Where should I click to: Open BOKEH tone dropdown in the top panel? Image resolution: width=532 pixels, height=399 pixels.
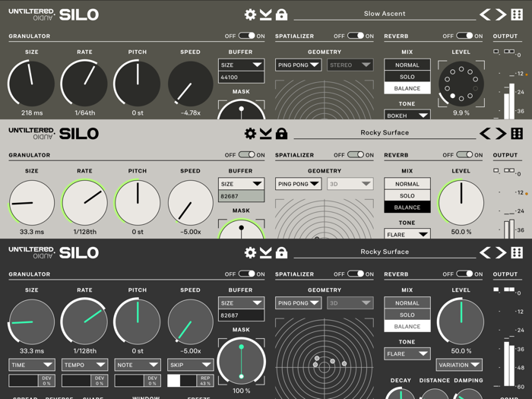(407, 115)
